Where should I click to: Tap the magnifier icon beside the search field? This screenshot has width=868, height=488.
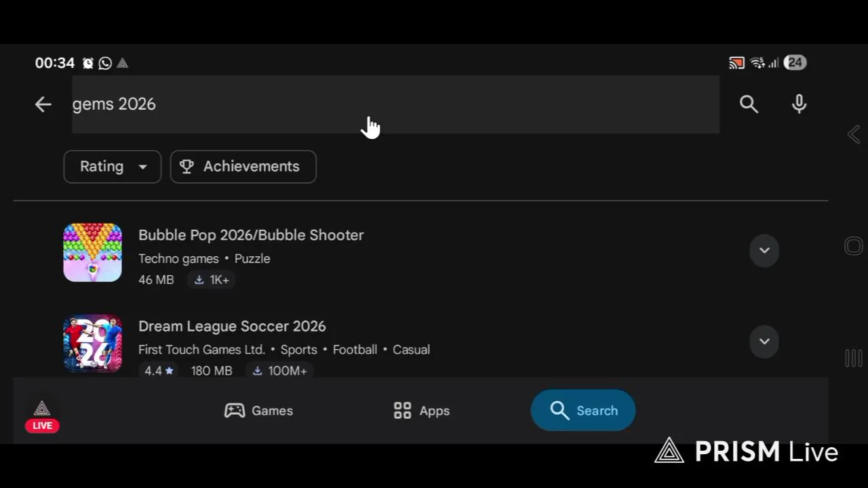point(749,104)
